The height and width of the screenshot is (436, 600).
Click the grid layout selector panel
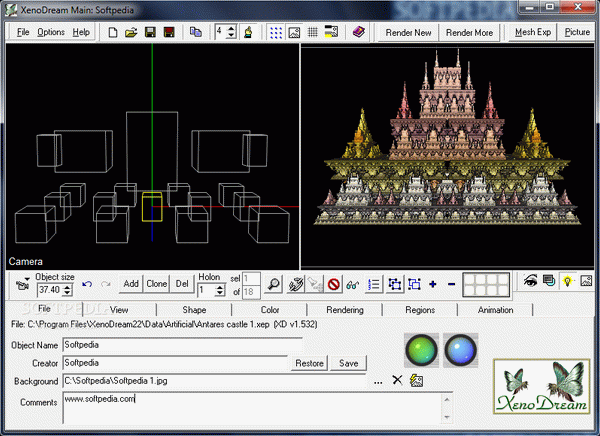click(486, 285)
